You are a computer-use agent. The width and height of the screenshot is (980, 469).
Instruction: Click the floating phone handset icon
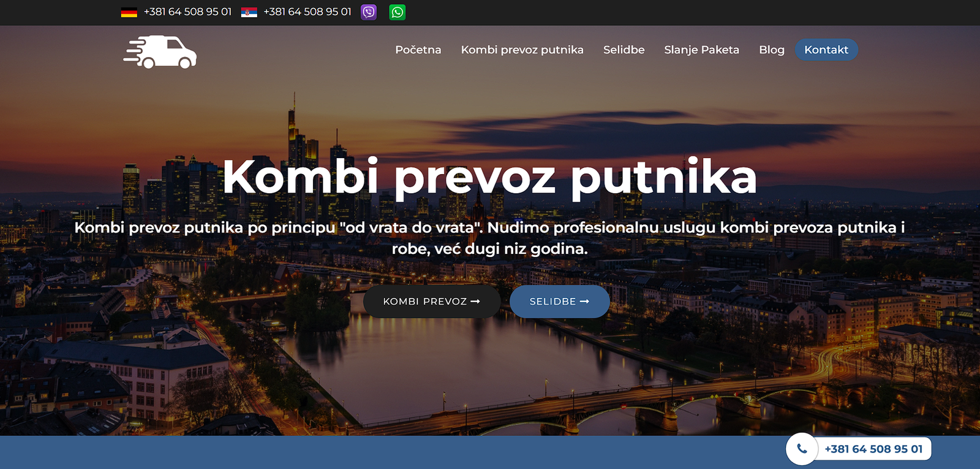pos(802,449)
